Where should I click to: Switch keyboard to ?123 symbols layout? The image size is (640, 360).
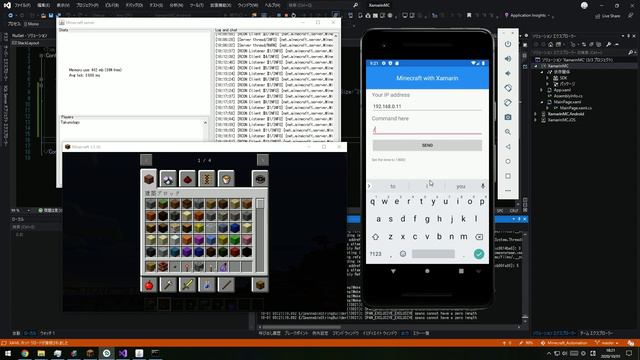tap(376, 254)
